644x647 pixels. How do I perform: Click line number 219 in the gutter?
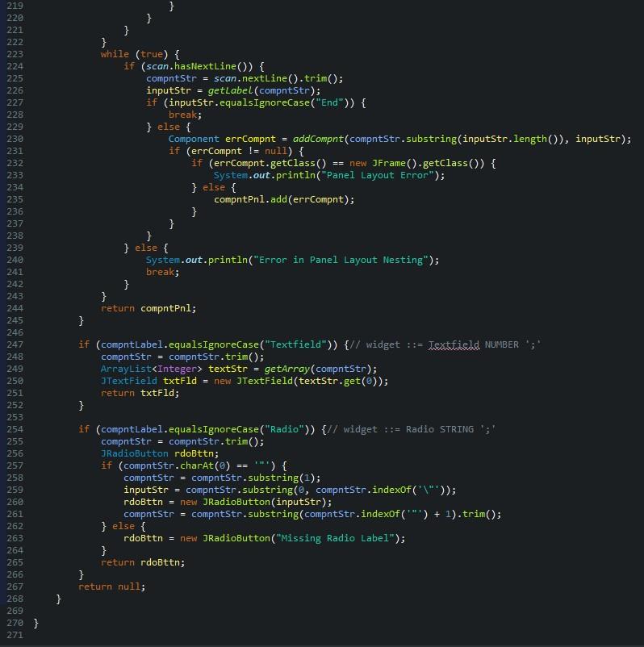[x=15, y=6]
